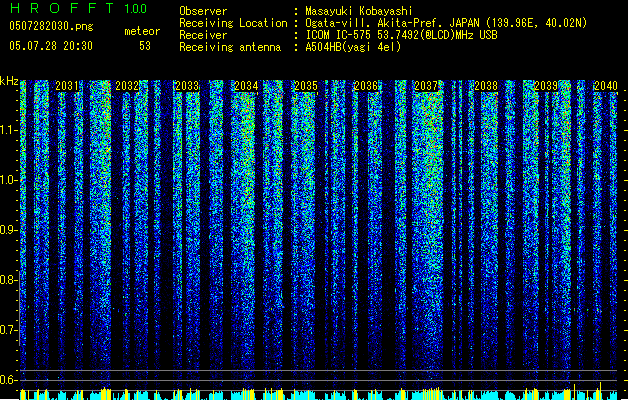Image resolution: width=629 pixels, height=400 pixels.
Task: Click the 1.1 kHz axis tick label
Action: 8,130
